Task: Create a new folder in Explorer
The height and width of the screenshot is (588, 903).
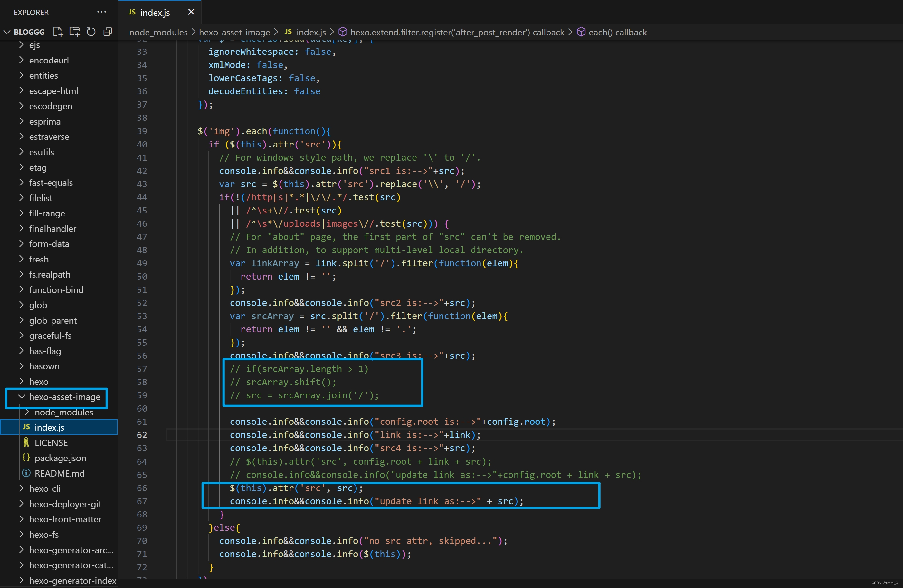Action: [x=74, y=32]
